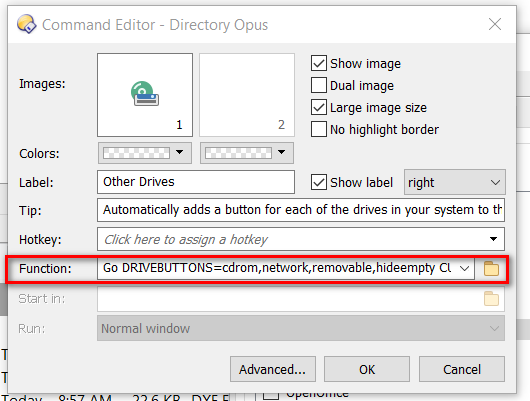
Task: Open the Advanced... editor
Action: click(x=273, y=369)
